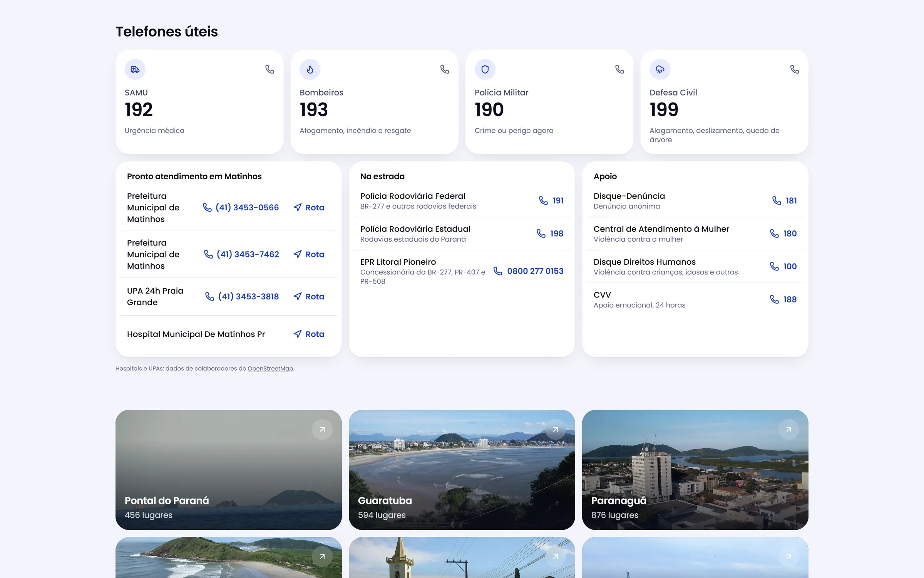
Task: Open Pontal do Paraná arrow icon
Action: [x=322, y=429]
